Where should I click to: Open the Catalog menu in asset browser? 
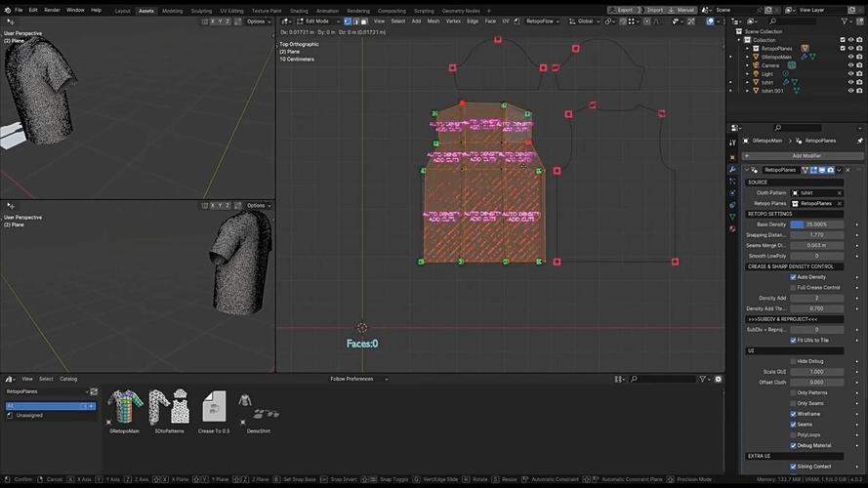click(x=68, y=379)
